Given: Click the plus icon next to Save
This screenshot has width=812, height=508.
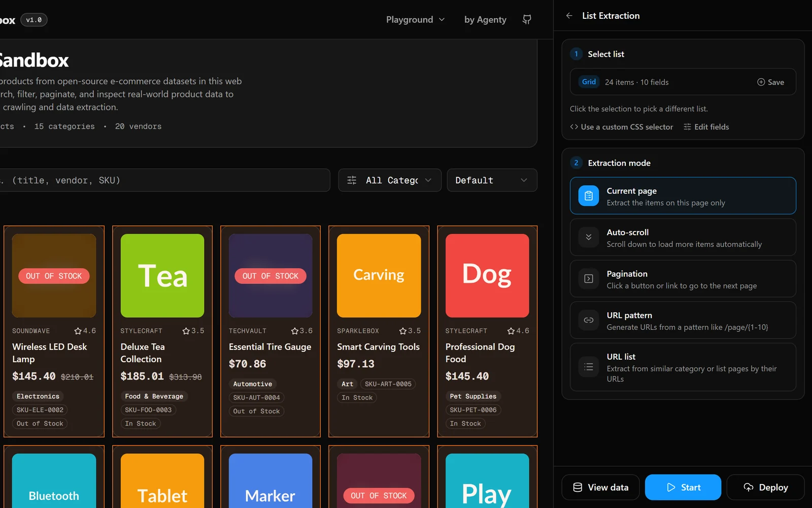Looking at the screenshot, I should click(x=761, y=82).
